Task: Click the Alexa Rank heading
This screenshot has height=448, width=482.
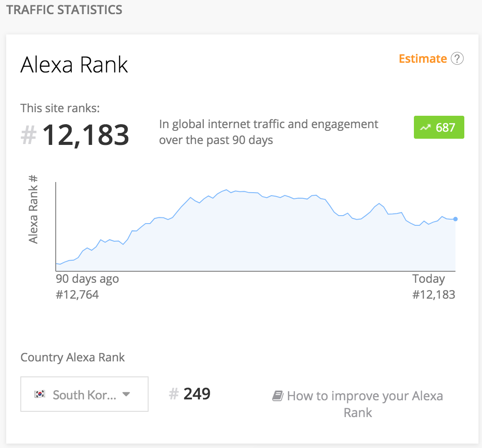Action: click(74, 65)
